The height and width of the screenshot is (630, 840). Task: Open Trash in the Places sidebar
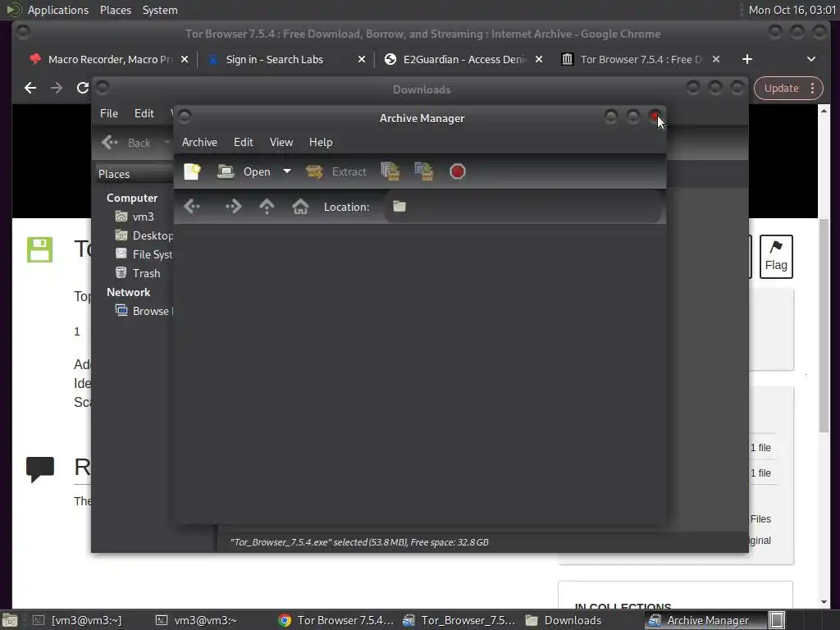coord(138,273)
